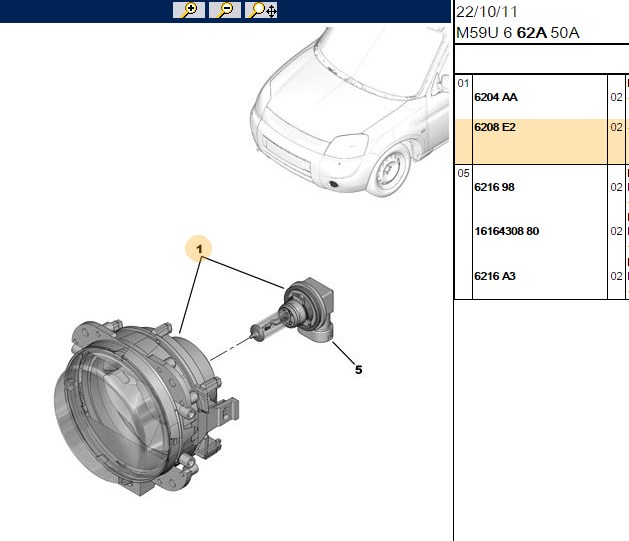
Task: Select the quantity 02 cell for 16164308 80
Action: 616,231
